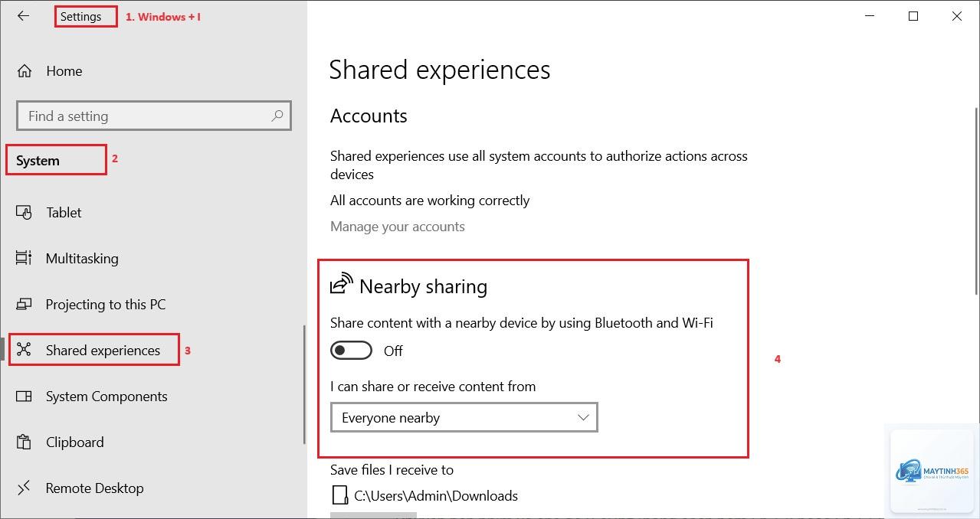Image resolution: width=980 pixels, height=519 pixels.
Task: Click the Multitasking icon
Action: 24,259
